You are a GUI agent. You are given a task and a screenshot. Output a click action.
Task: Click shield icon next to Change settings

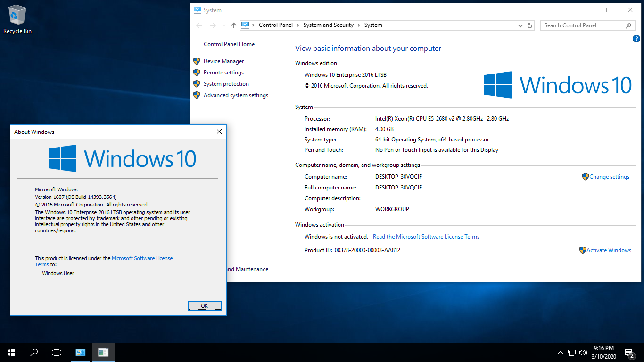(586, 177)
